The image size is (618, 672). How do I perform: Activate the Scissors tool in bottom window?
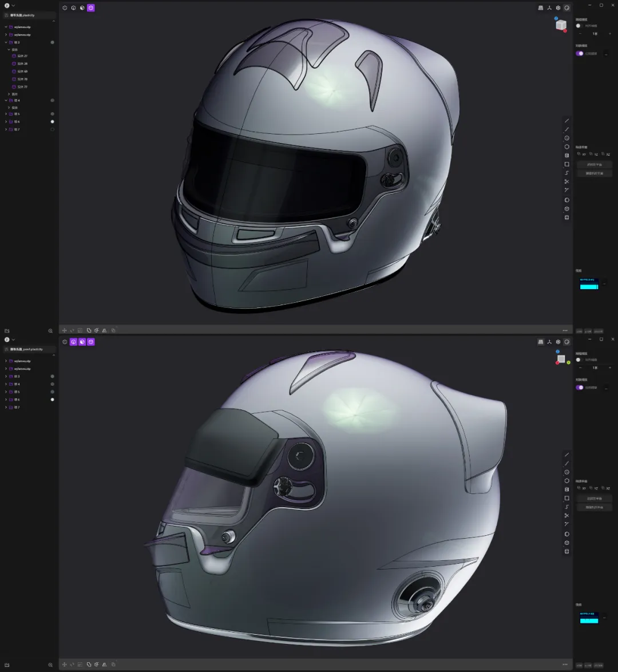coord(566,516)
